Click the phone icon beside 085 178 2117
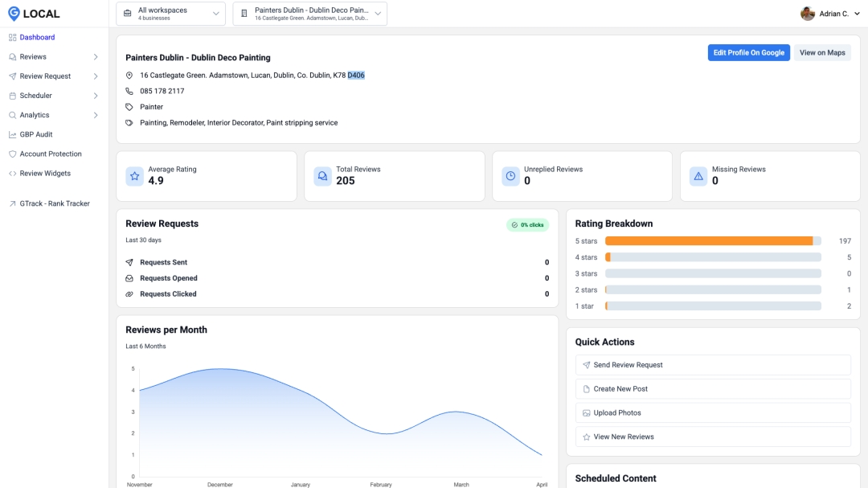 (129, 91)
